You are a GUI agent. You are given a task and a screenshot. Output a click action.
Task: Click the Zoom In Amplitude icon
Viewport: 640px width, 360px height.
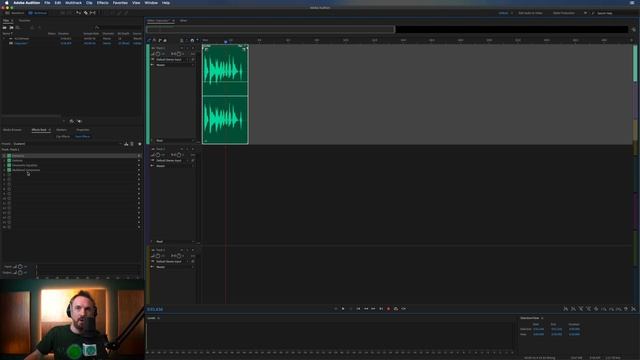[565, 309]
